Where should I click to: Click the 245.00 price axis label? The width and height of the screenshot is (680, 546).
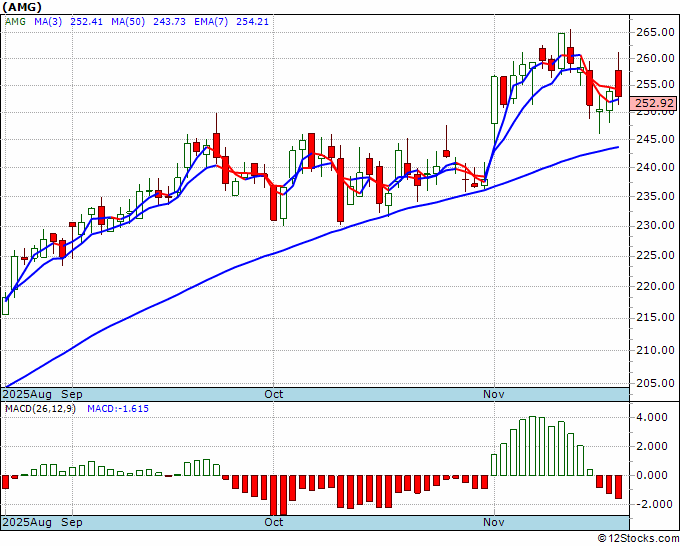click(655, 139)
